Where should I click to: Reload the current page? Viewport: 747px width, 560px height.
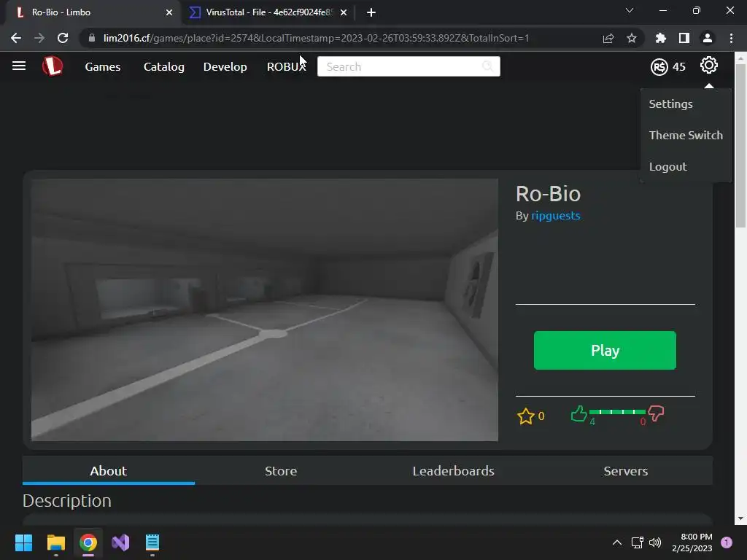63,38
